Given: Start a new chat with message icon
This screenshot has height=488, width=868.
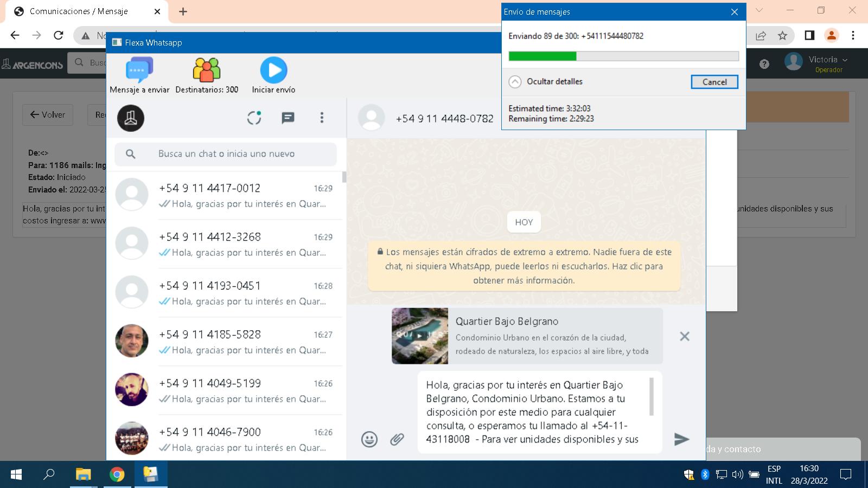Looking at the screenshot, I should coord(288,118).
